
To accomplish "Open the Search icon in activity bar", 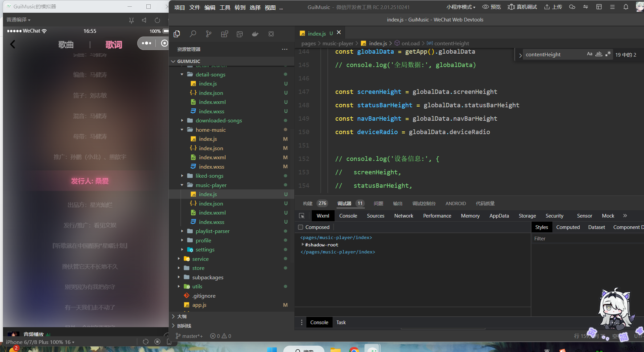I will [x=193, y=34].
